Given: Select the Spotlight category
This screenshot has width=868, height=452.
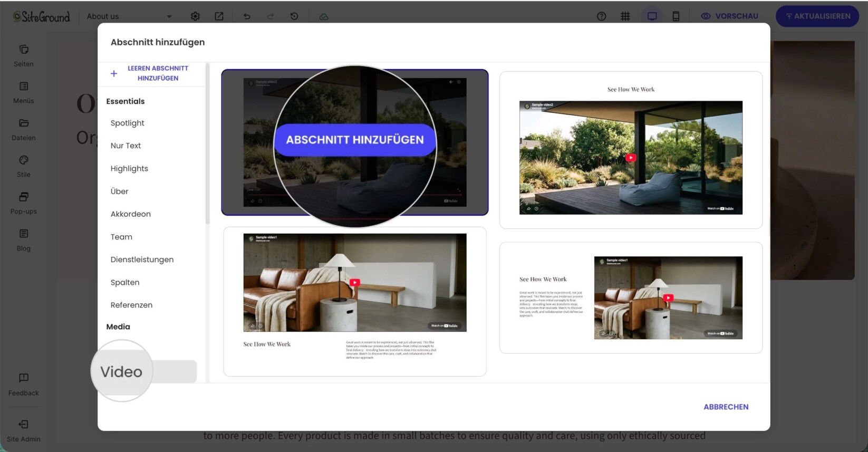Looking at the screenshot, I should pos(128,123).
